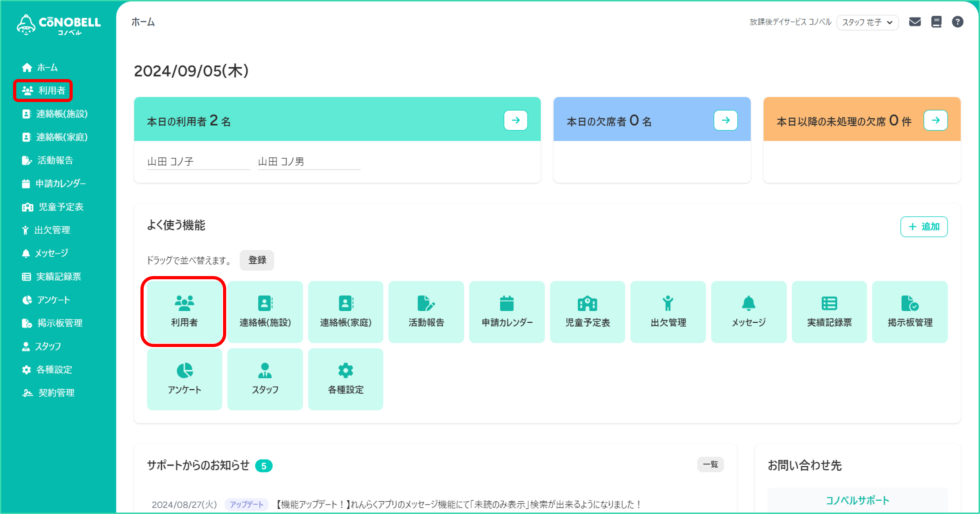Screen dimensions: 980x514
Task: Click the + 追加 button
Action: 924,227
